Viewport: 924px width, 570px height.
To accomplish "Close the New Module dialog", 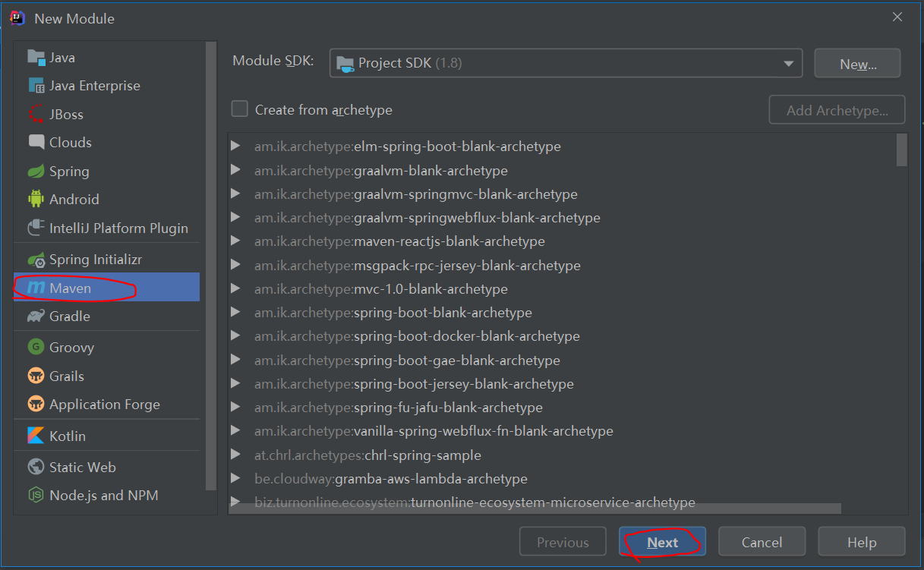I will pos(897,17).
